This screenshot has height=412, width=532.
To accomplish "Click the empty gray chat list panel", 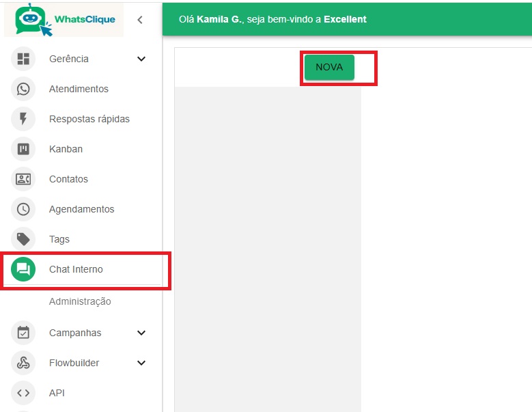I will pos(268,246).
